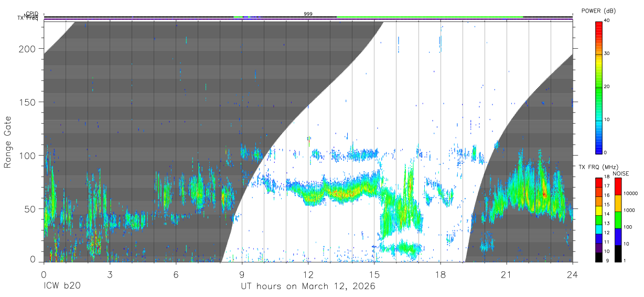Pick the 15 label on TX FRQ scale
644x297 pixels.
[606, 204]
